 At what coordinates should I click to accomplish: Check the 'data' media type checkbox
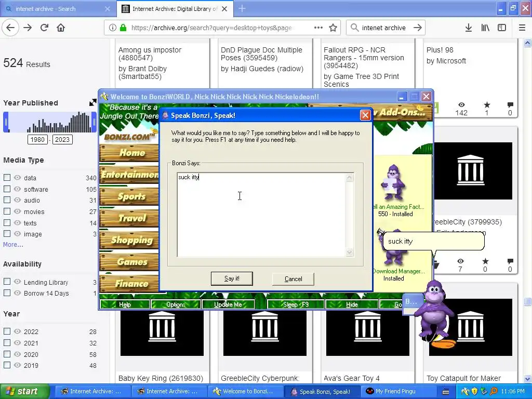(x=7, y=178)
